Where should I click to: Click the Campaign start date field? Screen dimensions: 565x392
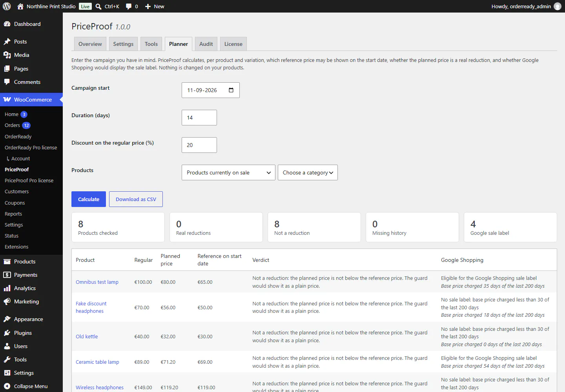(x=211, y=90)
